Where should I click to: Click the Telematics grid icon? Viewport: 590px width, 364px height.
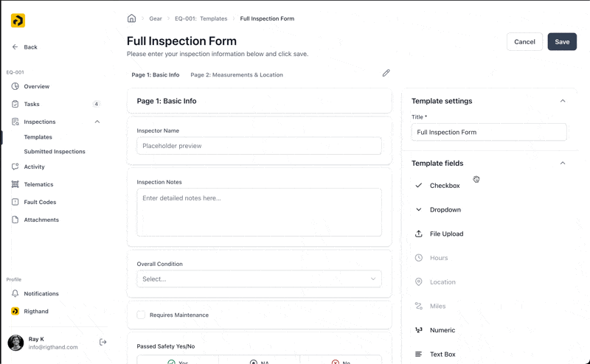point(15,184)
